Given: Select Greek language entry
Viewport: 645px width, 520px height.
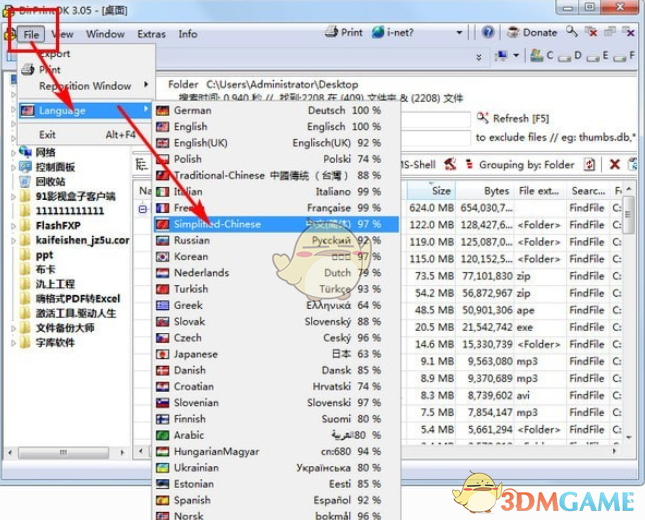Looking at the screenshot, I should coord(275,305).
